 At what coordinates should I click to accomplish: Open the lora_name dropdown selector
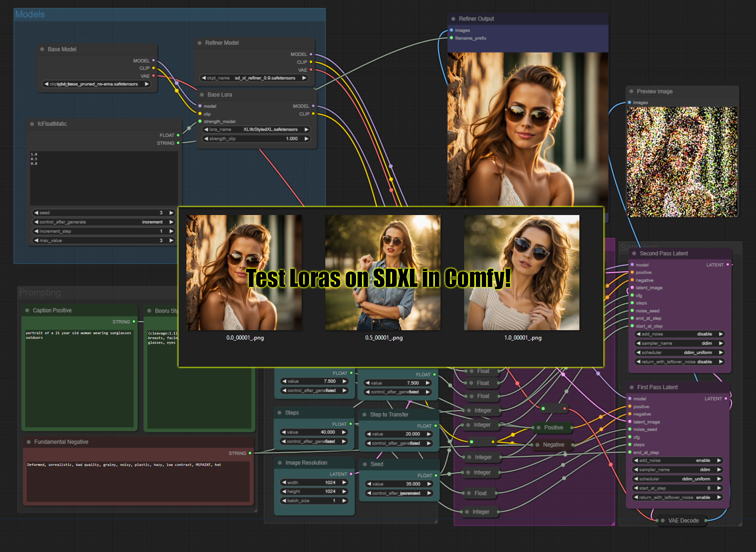tap(256, 129)
